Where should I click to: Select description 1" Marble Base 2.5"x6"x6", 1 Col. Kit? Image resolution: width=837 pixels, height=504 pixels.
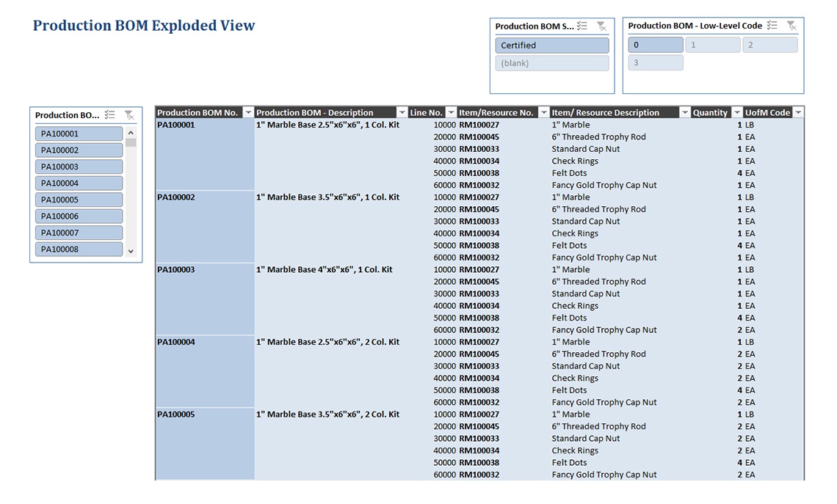(327, 125)
